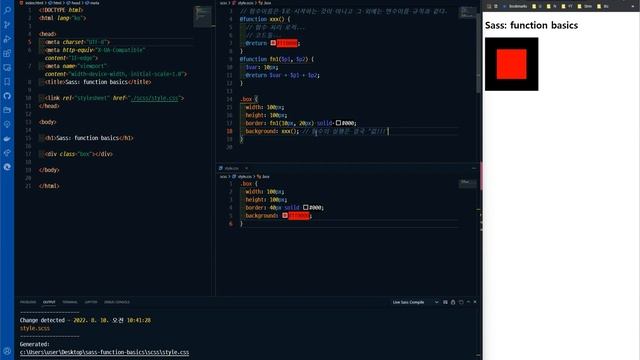Click the '<div class="box">' HTML line
640x360 pixels.
tap(79, 154)
